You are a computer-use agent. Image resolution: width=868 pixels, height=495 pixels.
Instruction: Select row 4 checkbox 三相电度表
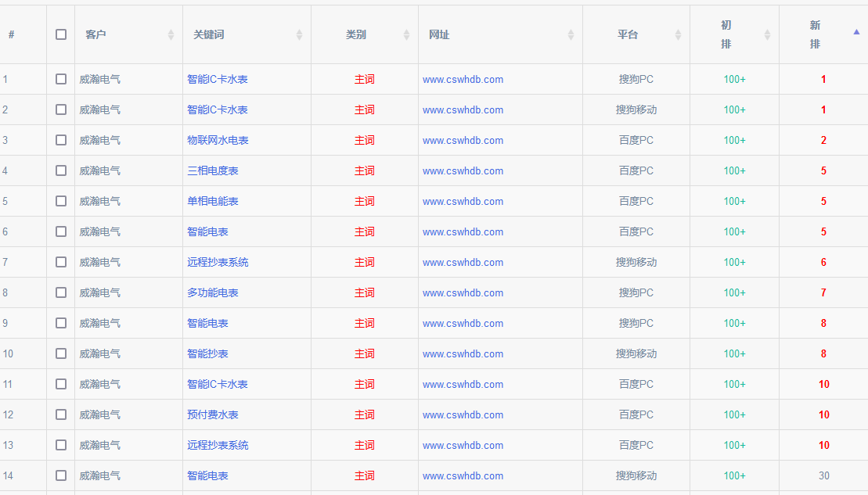point(61,170)
